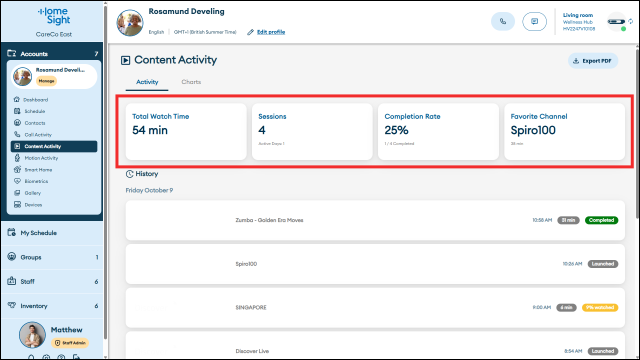This screenshot has width=640, height=360.
Task: Open the SINGAPORE history entry
Action: coord(375,307)
